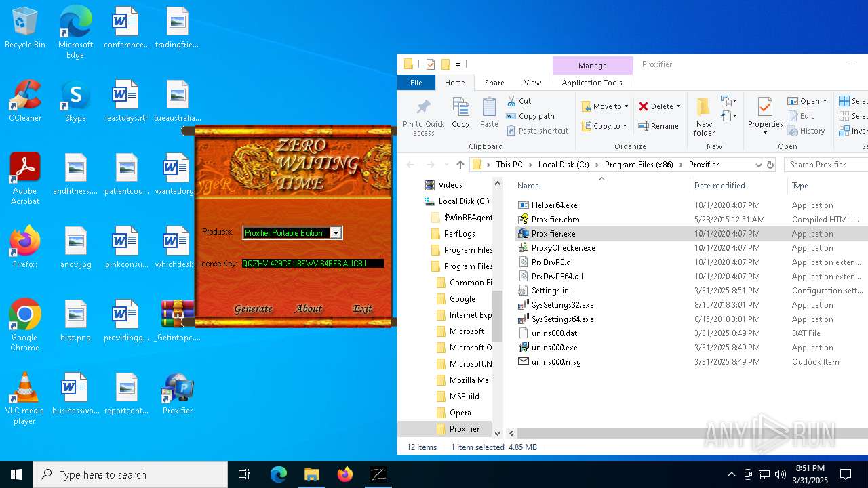Image resolution: width=868 pixels, height=488 pixels.
Task: Select bigt.png file on desktop
Action: click(x=75, y=320)
